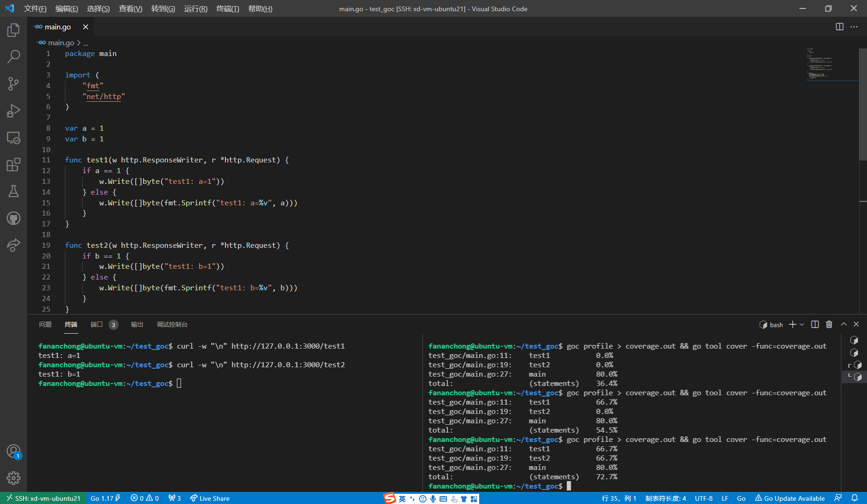This screenshot has height=504, width=867.
Task: Open the Extensions view
Action: pyautogui.click(x=14, y=165)
